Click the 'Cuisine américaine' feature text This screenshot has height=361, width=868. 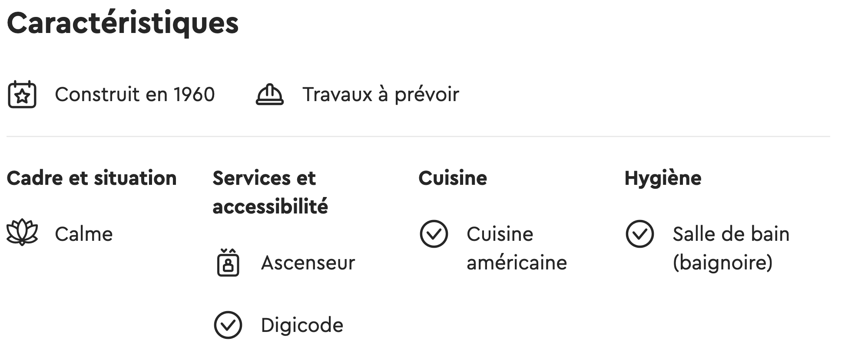coord(517,248)
